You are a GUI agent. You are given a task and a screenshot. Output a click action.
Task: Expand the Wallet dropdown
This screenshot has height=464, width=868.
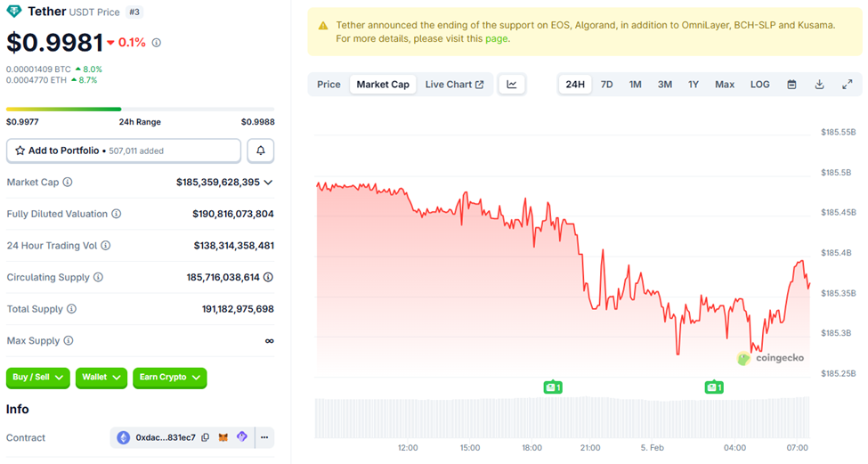pos(101,378)
